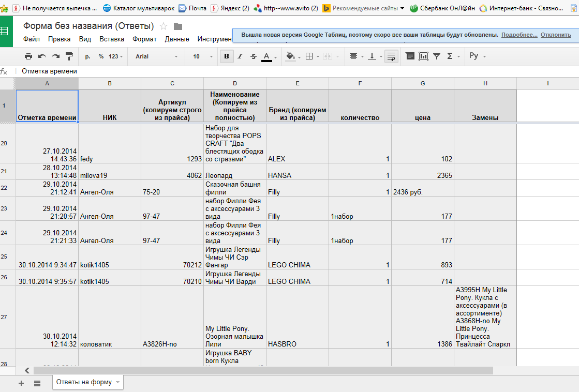Insert a chart using toolbar icon
Viewport: 579px width, 392px height.
click(x=423, y=56)
